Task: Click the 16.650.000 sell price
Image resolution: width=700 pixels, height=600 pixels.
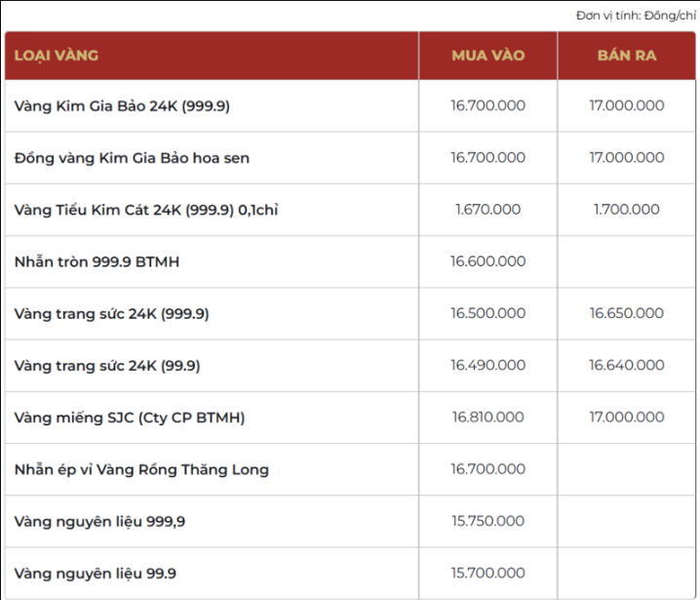Action: (627, 313)
